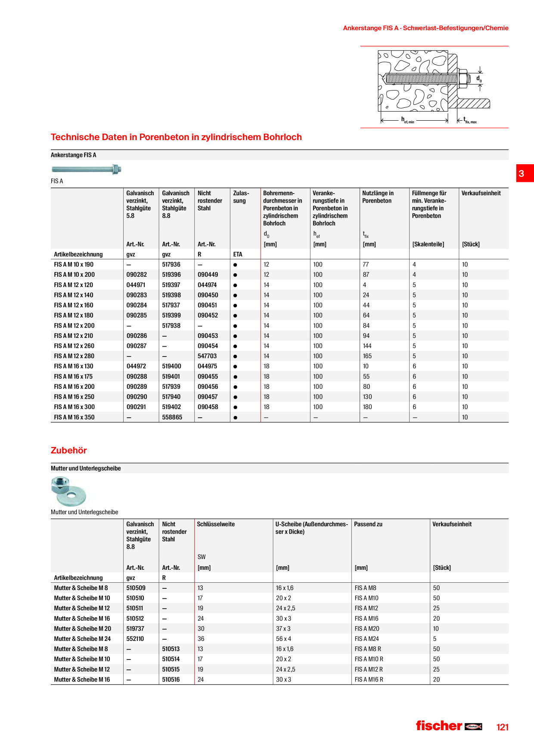The height and width of the screenshot is (756, 534).
Task: Select row label 'FIS A M 12 x 210'
Action: pos(73,336)
